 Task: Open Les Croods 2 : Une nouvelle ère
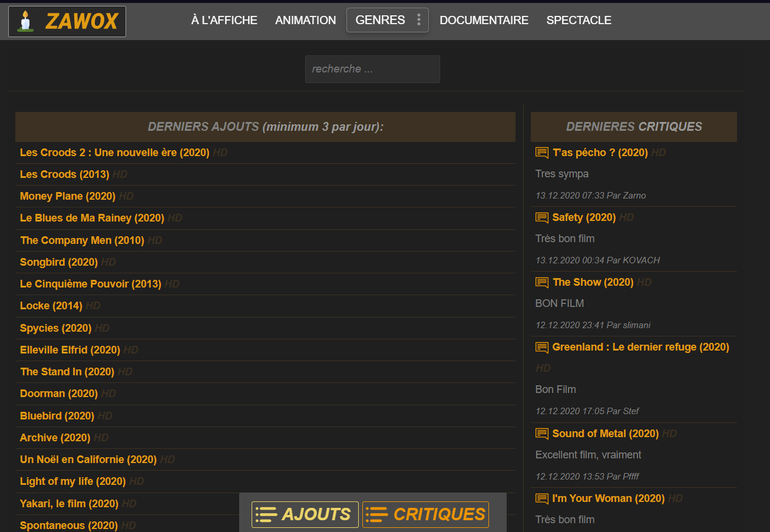[x=115, y=153]
